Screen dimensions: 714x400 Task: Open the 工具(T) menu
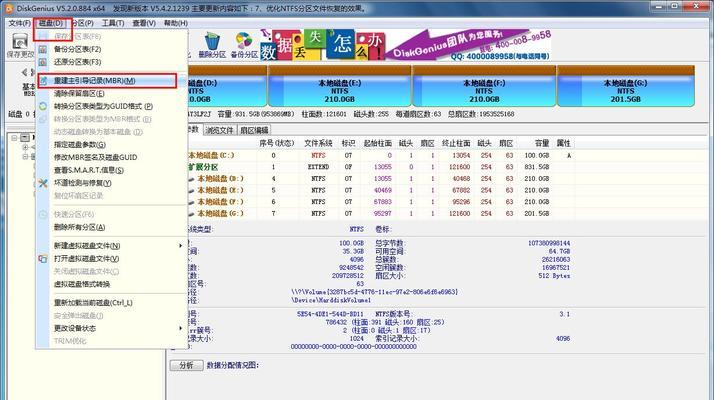click(x=112, y=23)
